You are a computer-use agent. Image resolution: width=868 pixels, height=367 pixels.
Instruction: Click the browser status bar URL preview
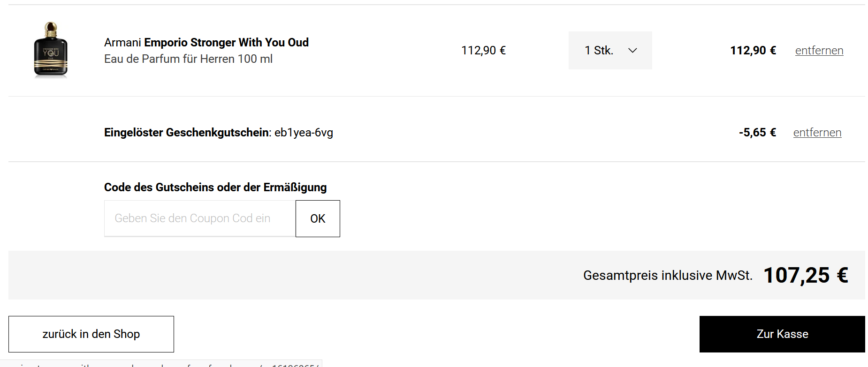[161, 364]
